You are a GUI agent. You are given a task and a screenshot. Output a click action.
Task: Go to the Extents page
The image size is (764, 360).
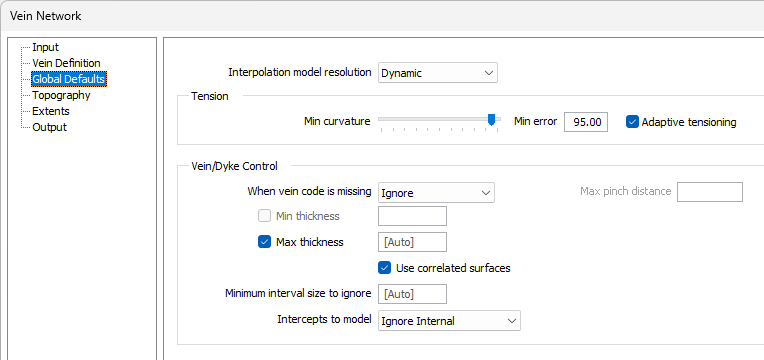pos(51,111)
